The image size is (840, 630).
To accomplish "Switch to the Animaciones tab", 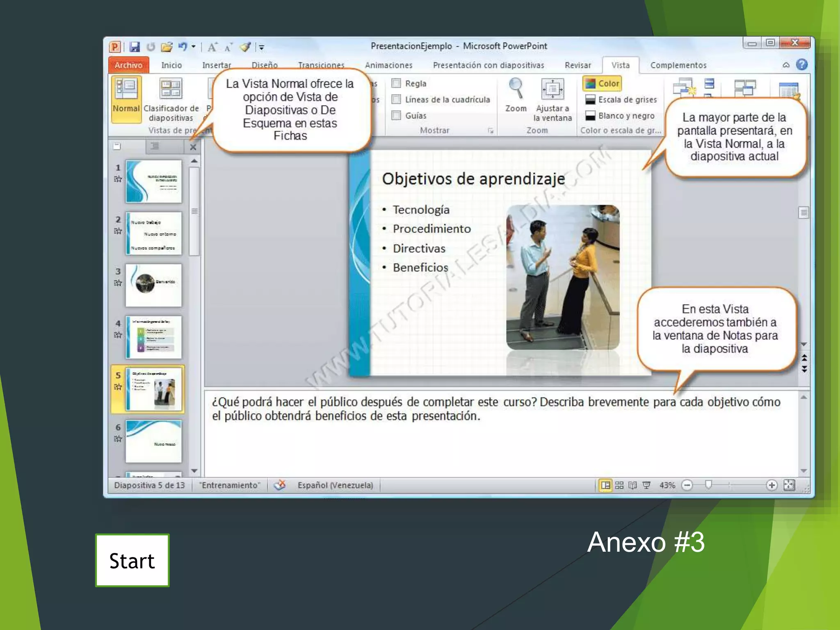I will point(388,65).
